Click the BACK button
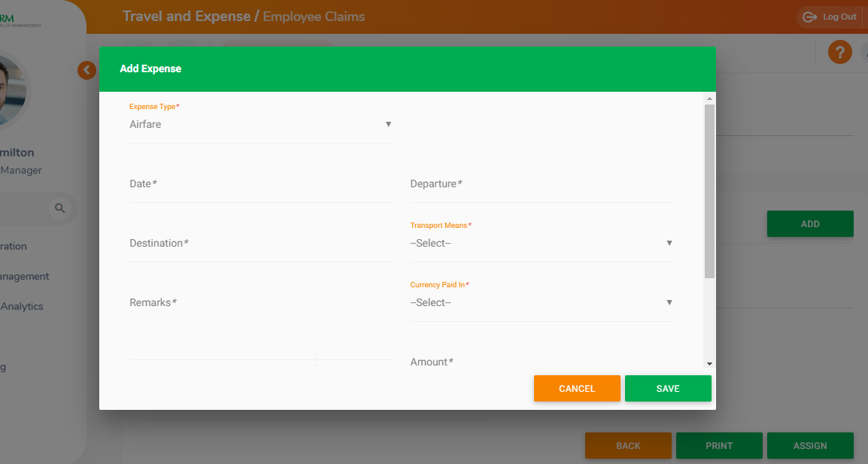 (628, 446)
